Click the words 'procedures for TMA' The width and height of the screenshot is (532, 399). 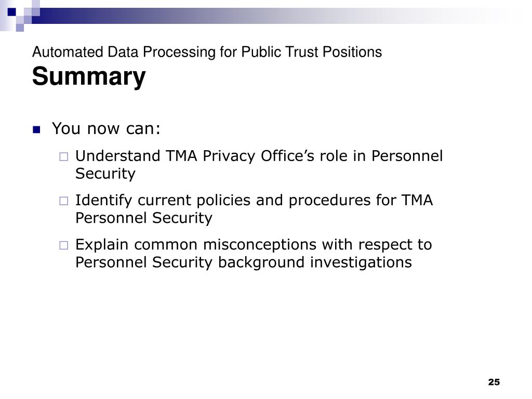(x=361, y=201)
